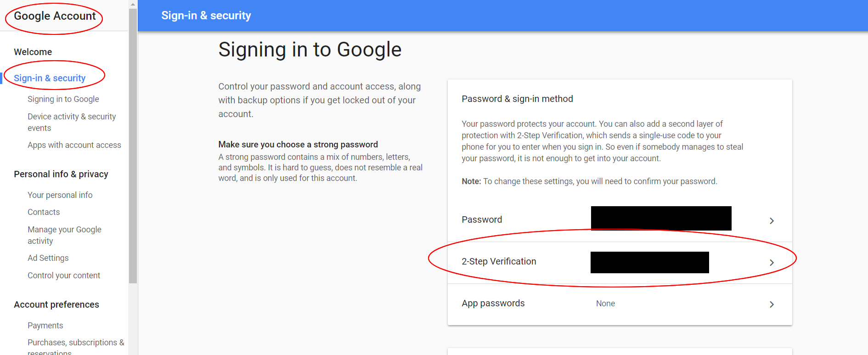This screenshot has height=355, width=868.
Task: Open Signing in to Google
Action: tap(63, 99)
